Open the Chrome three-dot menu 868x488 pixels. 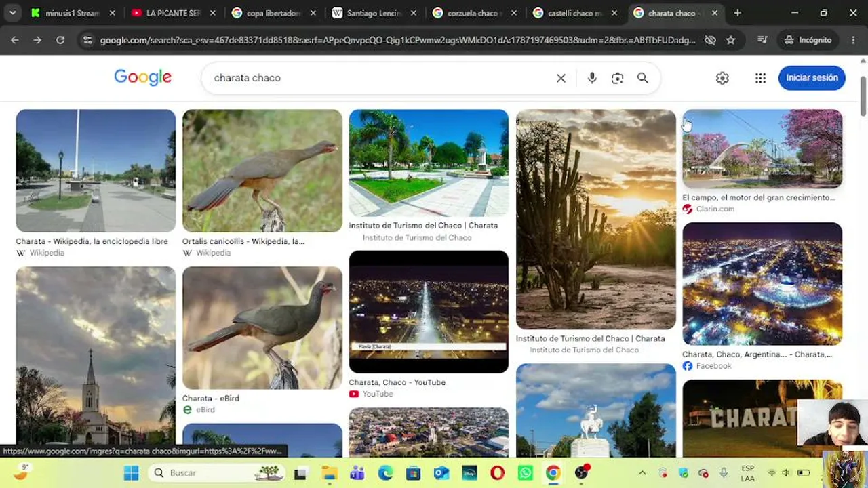click(x=852, y=40)
